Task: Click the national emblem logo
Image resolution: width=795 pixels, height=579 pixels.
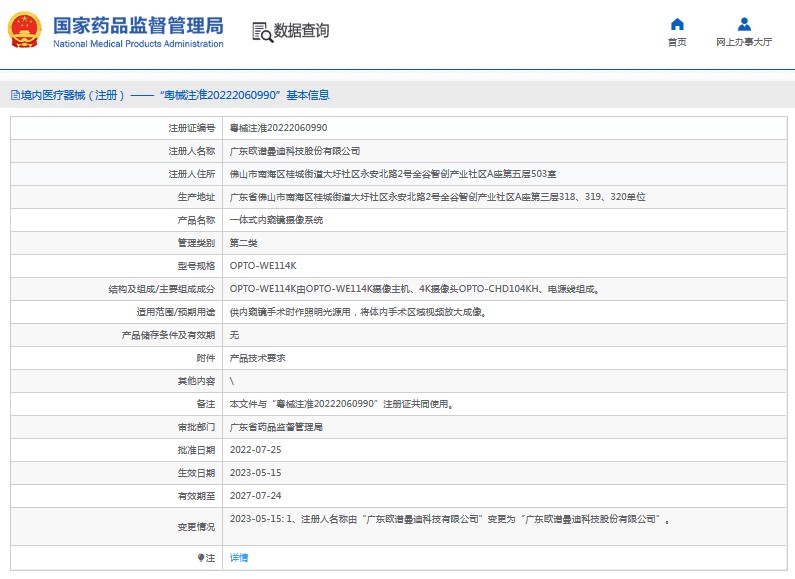Action: tap(25, 31)
